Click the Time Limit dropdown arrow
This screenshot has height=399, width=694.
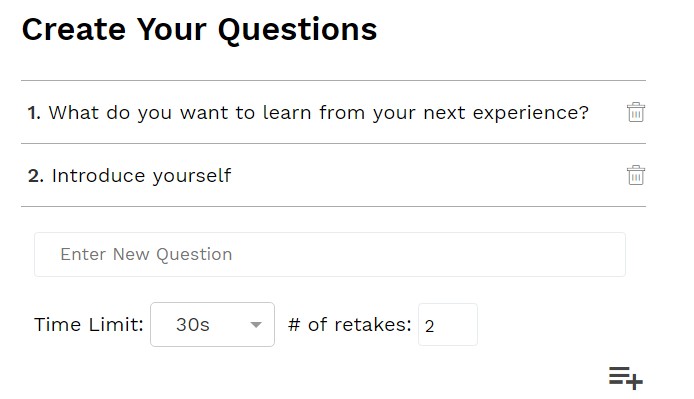click(256, 325)
